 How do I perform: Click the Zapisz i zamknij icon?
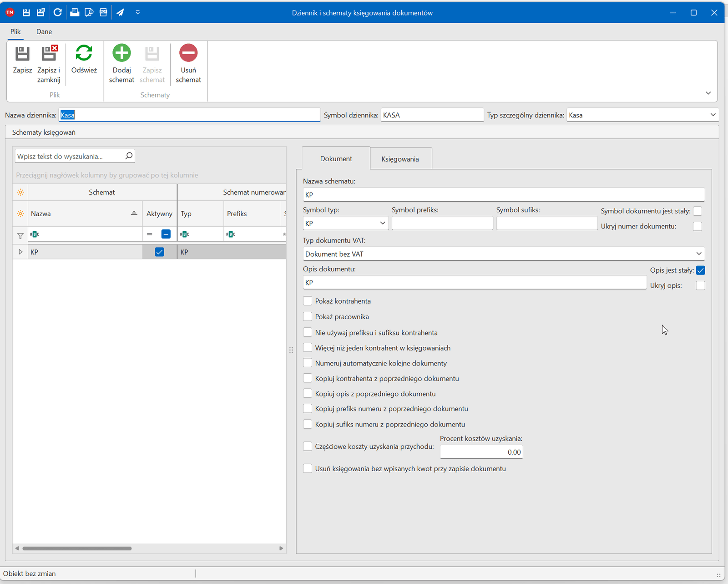tap(49, 54)
